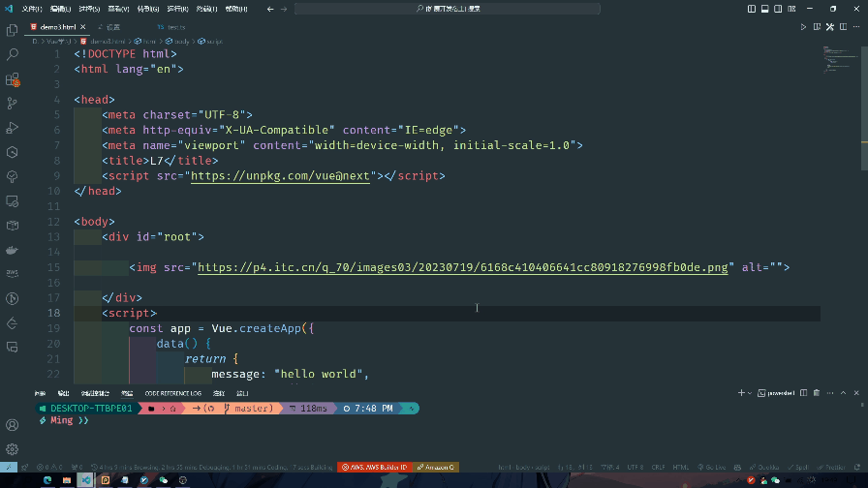Kill terminal with the trash icon

(x=817, y=393)
